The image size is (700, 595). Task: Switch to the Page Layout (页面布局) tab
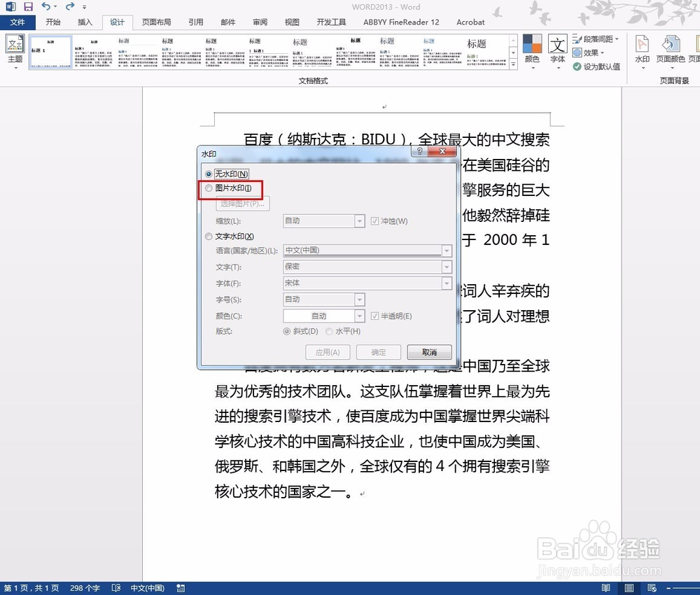(156, 22)
